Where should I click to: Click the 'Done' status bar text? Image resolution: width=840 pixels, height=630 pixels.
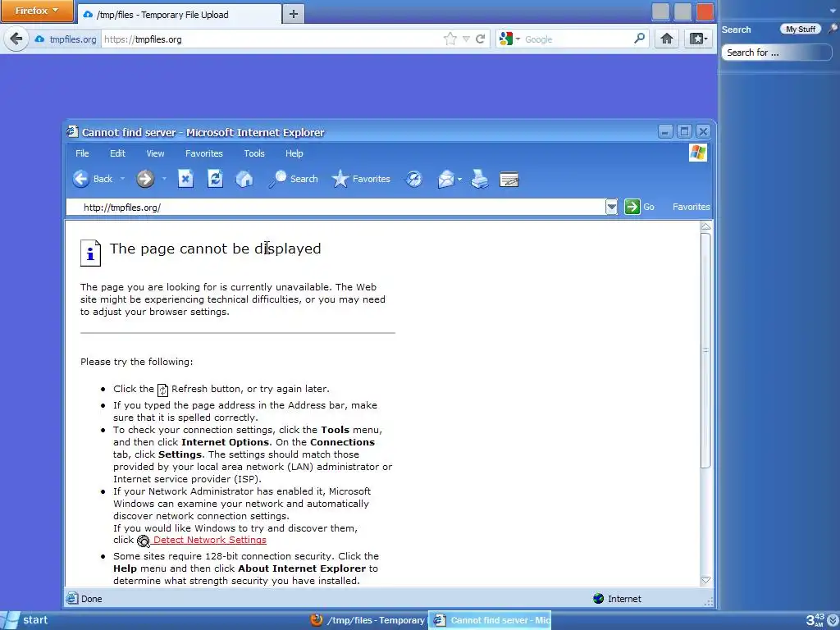point(92,599)
